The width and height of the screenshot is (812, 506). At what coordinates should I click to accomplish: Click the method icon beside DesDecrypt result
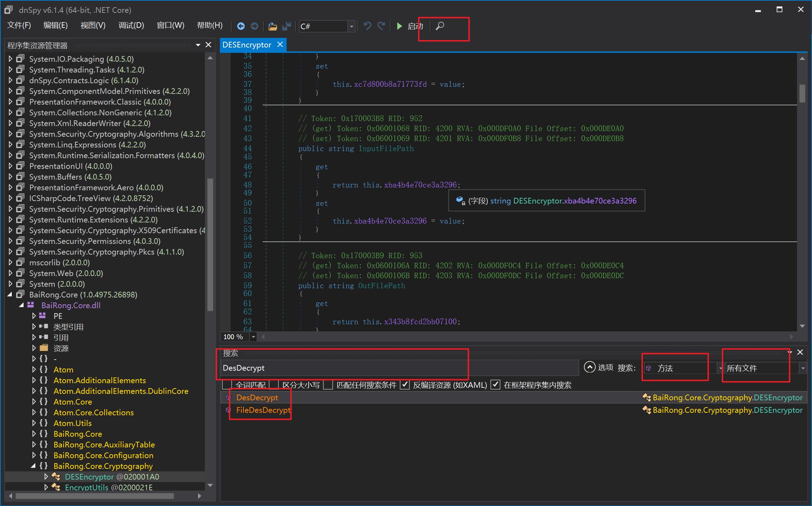[228, 397]
